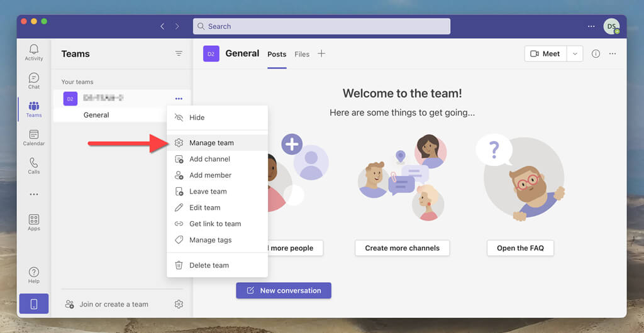The height and width of the screenshot is (333, 644).
Task: Click the 'Welcome to the team!' heading
Action: [x=402, y=93]
